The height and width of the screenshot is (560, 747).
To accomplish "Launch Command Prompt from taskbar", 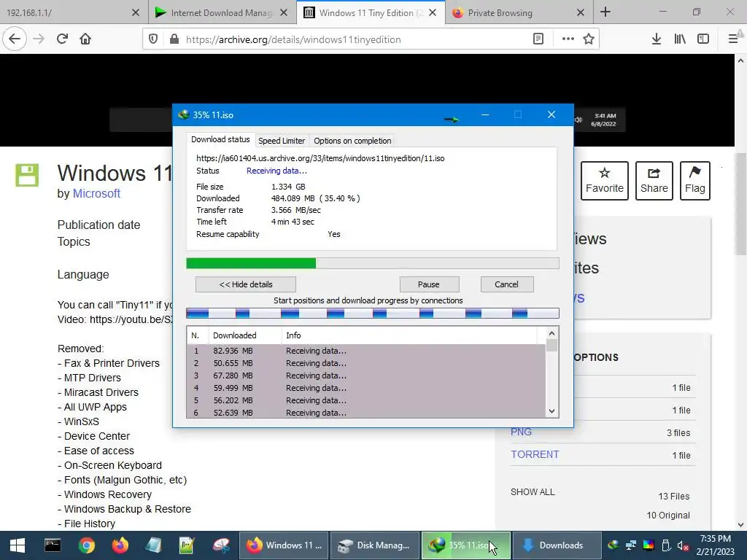I will 53,545.
